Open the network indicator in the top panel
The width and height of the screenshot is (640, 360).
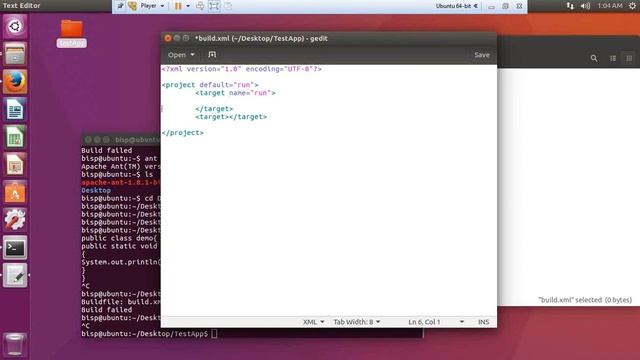570,6
